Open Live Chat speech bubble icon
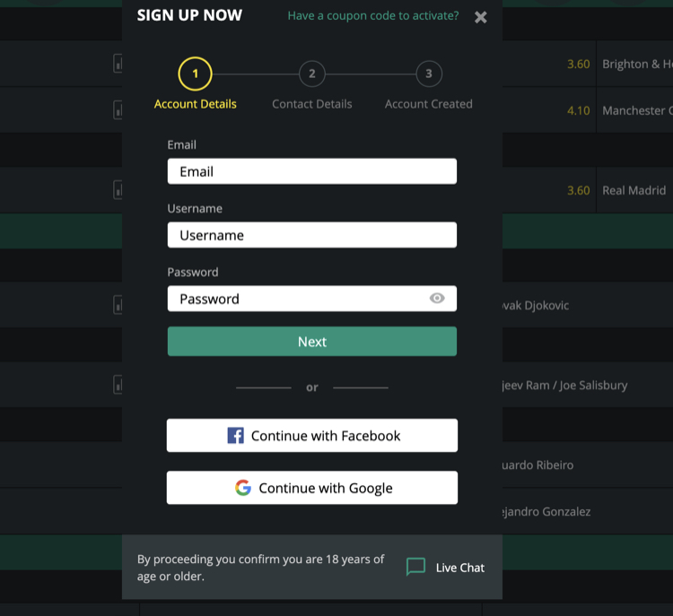This screenshot has width=673, height=616. (x=415, y=567)
